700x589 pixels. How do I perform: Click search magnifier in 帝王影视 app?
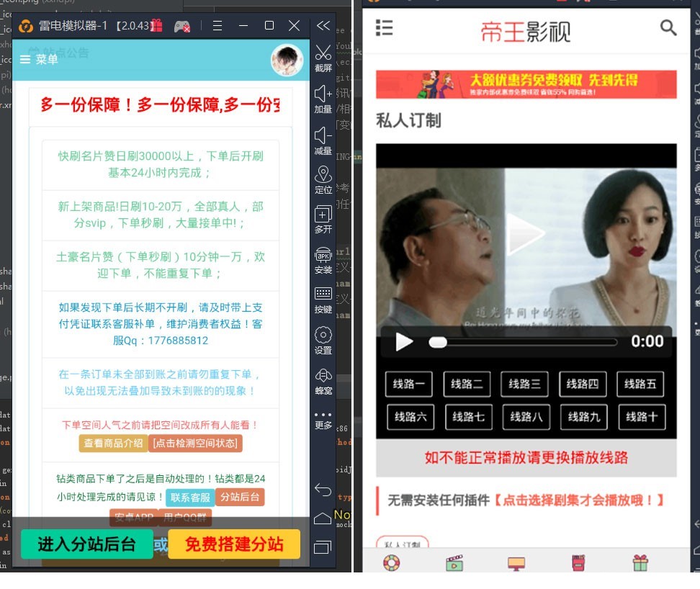click(x=668, y=27)
